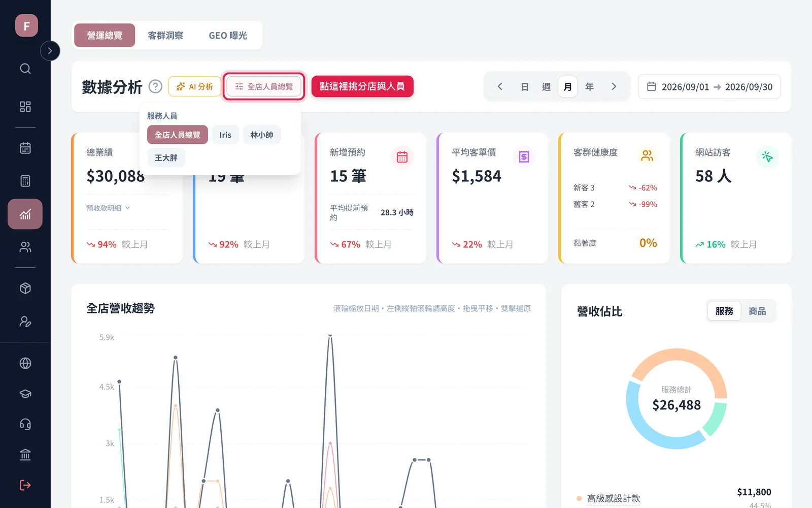Open the globe website icon in sidebar
The height and width of the screenshot is (508, 812).
tap(25, 363)
